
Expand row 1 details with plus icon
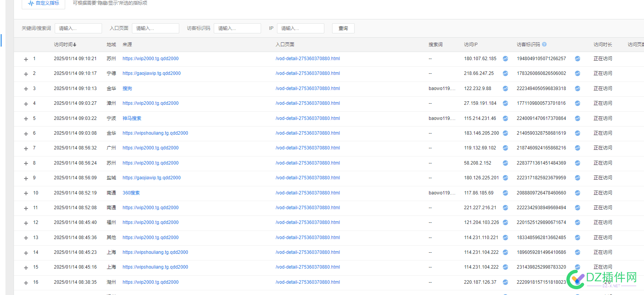point(26,59)
